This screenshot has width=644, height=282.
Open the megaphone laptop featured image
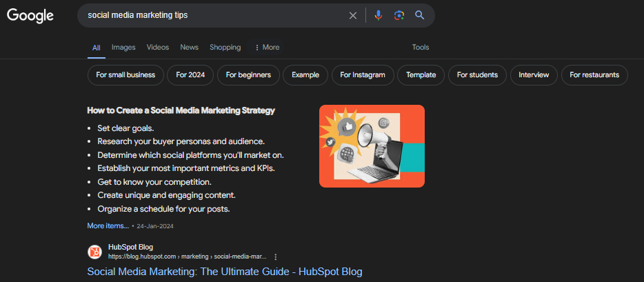coord(372,146)
